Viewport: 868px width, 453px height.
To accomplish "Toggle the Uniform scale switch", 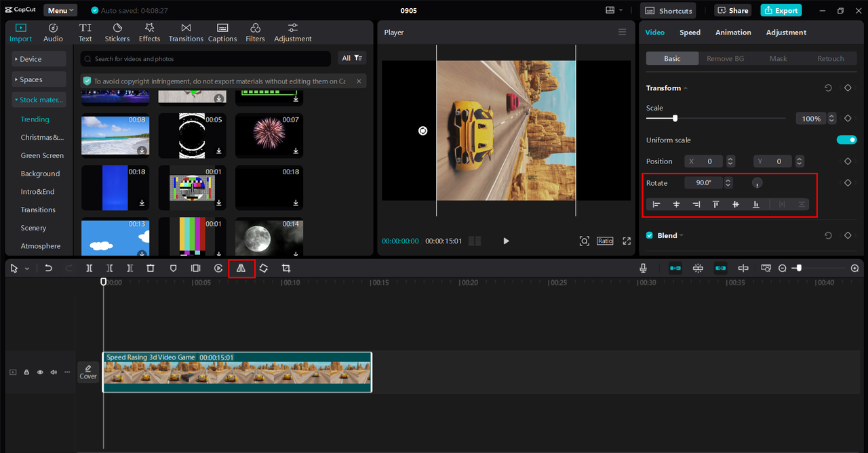I will coord(847,140).
